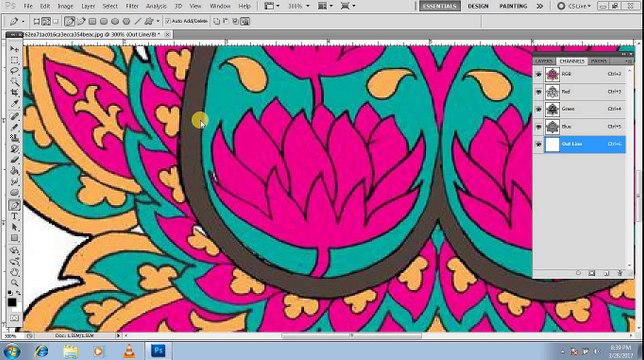Switch to the Essentials workspace

[x=439, y=6]
